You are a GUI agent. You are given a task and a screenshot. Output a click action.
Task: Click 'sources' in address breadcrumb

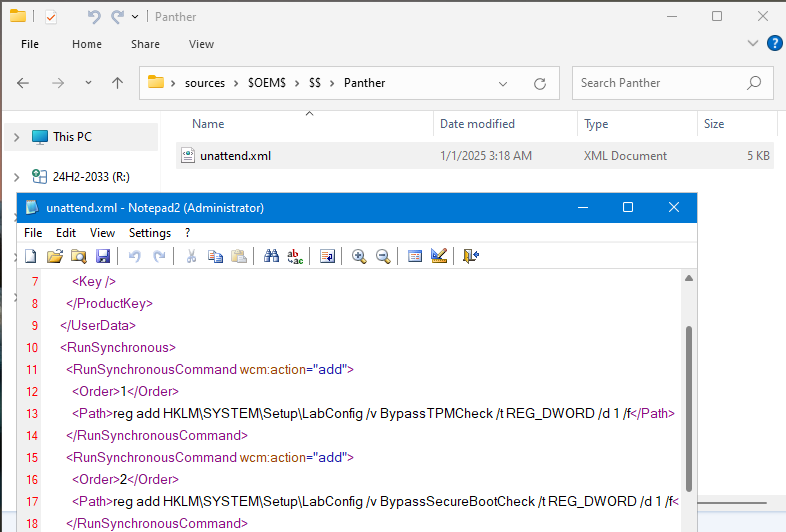(205, 83)
